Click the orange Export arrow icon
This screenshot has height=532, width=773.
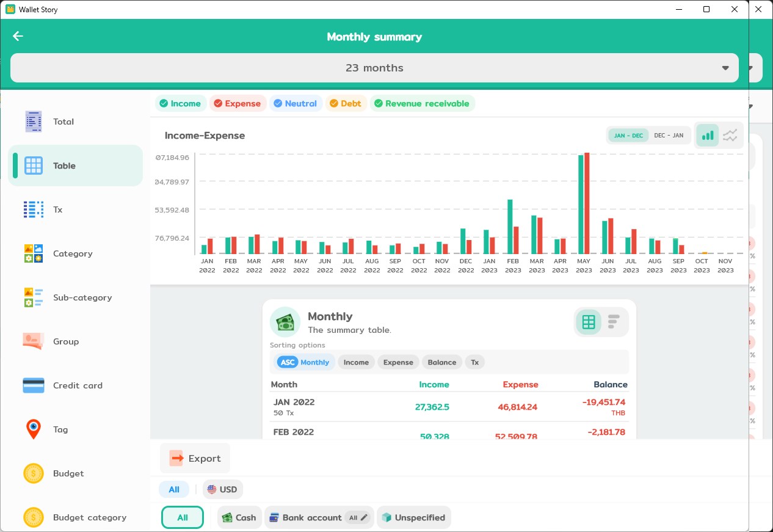coord(177,458)
